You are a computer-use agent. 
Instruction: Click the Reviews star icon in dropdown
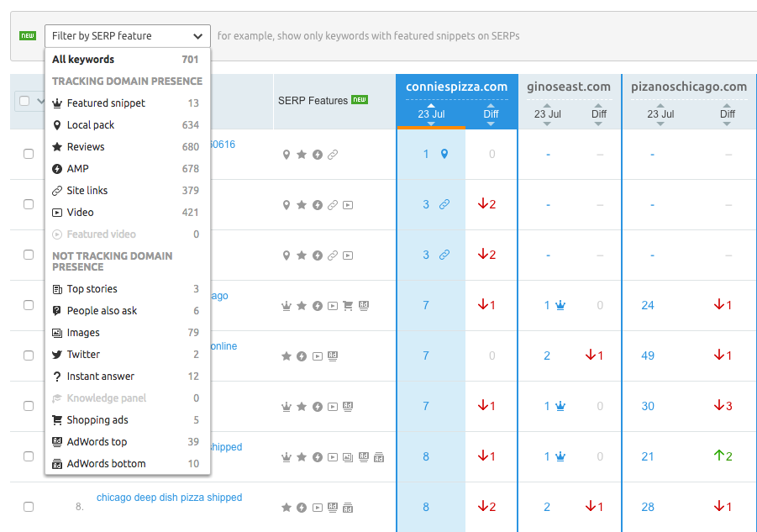click(x=57, y=147)
